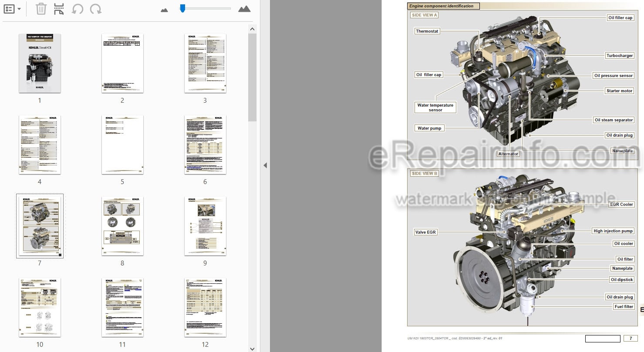
Task: Click the 'Thermostat' callout label
Action: [427, 31]
